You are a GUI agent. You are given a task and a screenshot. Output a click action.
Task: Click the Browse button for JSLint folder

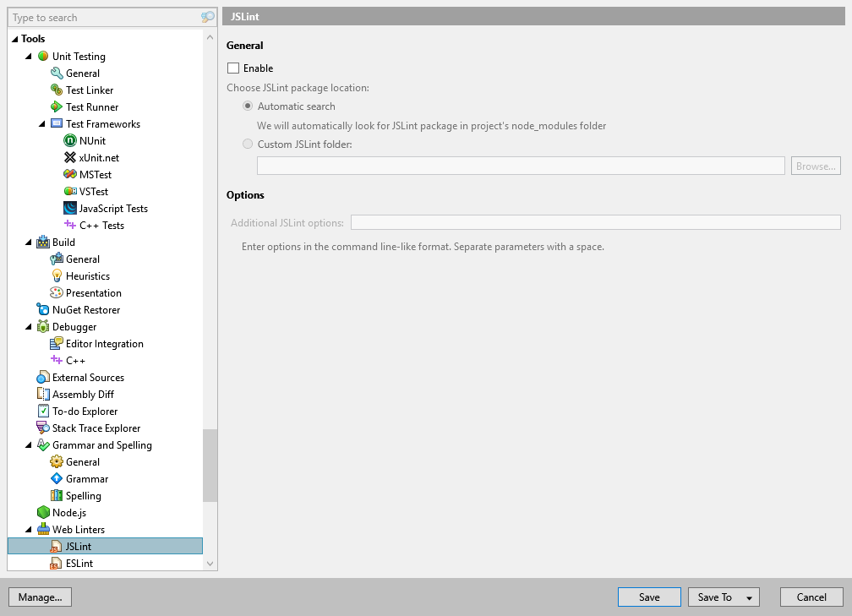(x=814, y=166)
